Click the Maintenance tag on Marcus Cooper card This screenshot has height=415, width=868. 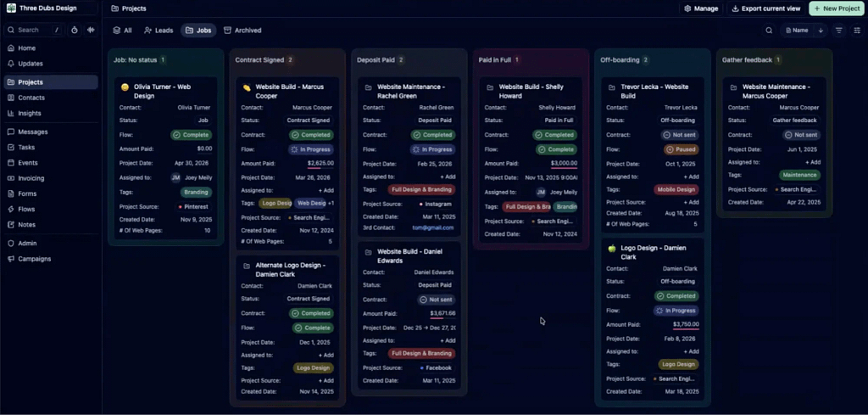coord(799,175)
